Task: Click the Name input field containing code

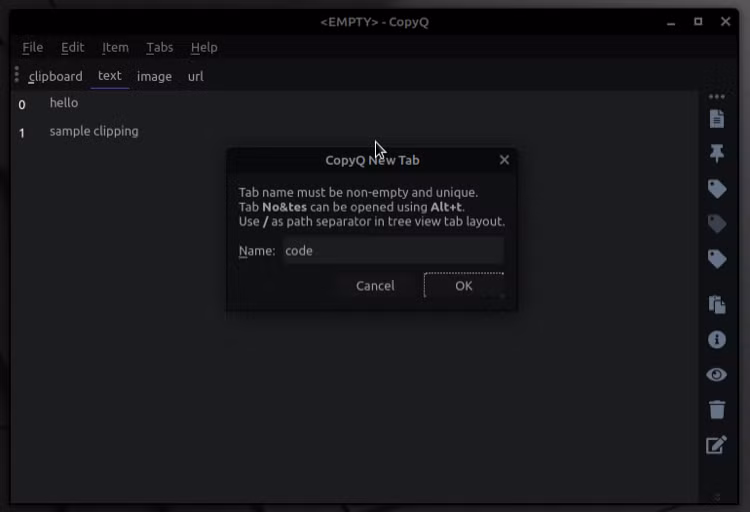Action: point(393,251)
